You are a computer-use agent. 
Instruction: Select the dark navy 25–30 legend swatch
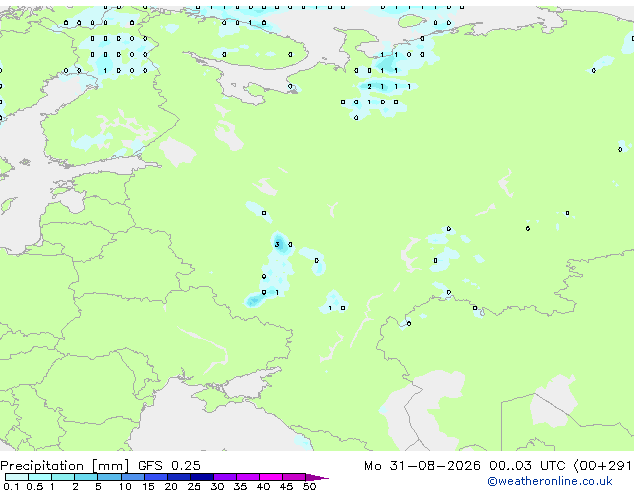pos(202,477)
